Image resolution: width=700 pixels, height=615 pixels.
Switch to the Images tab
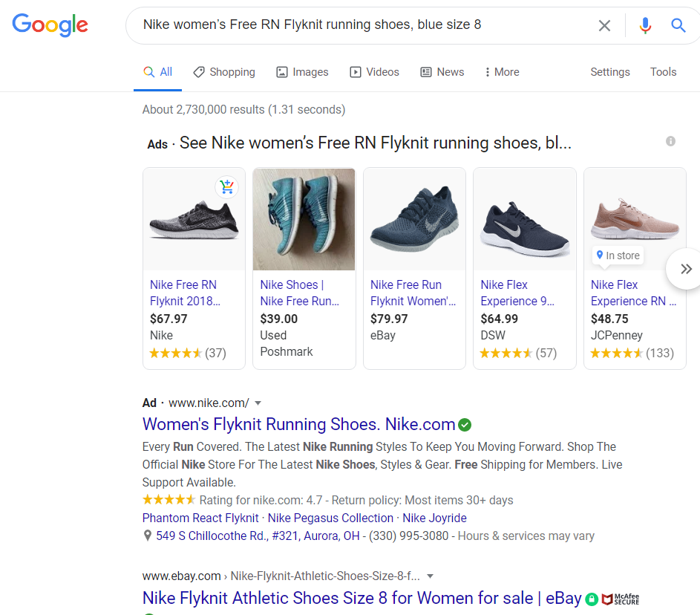pyautogui.click(x=302, y=72)
